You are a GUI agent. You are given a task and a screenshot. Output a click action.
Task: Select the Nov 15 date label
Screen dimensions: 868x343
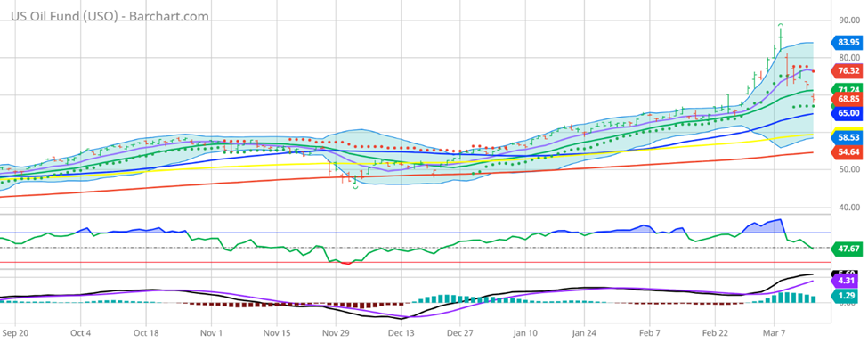click(x=276, y=333)
